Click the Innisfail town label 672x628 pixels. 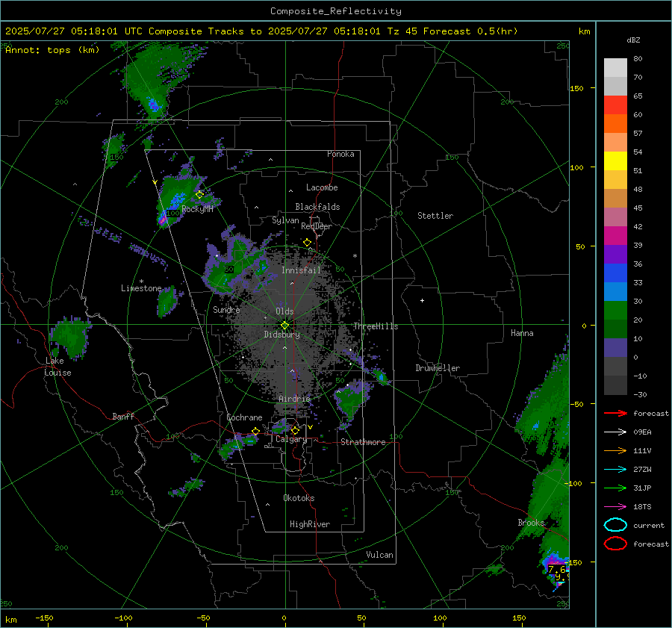point(302,270)
